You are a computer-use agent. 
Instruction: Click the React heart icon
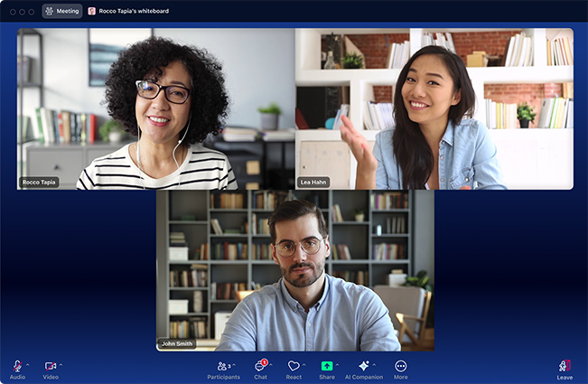tap(293, 366)
